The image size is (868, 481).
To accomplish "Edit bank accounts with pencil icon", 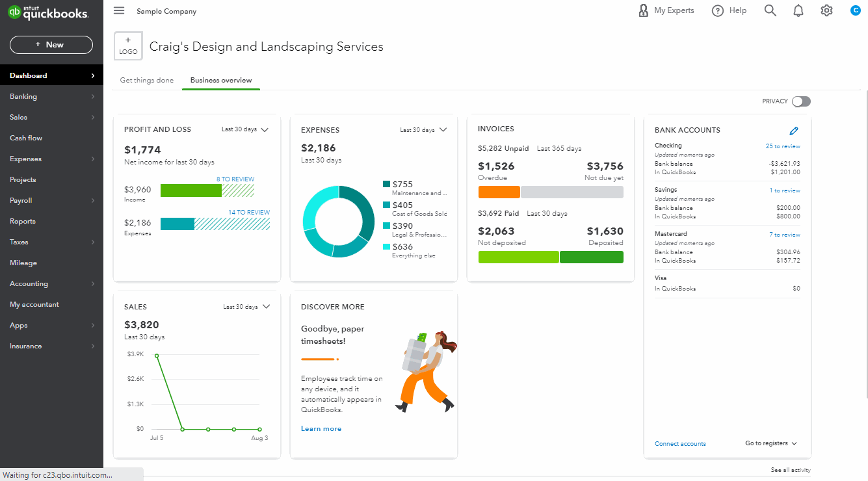I will (794, 131).
